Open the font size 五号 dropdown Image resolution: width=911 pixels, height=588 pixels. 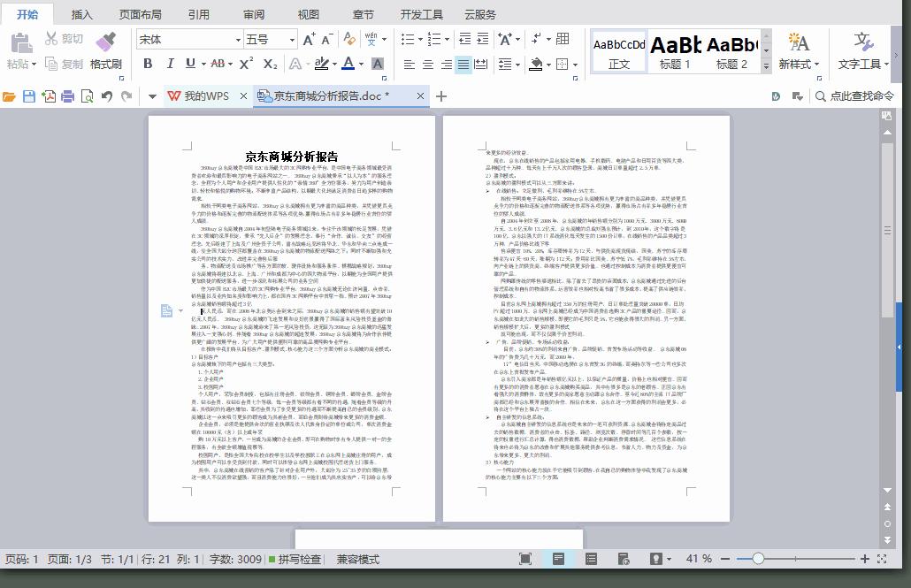(292, 40)
